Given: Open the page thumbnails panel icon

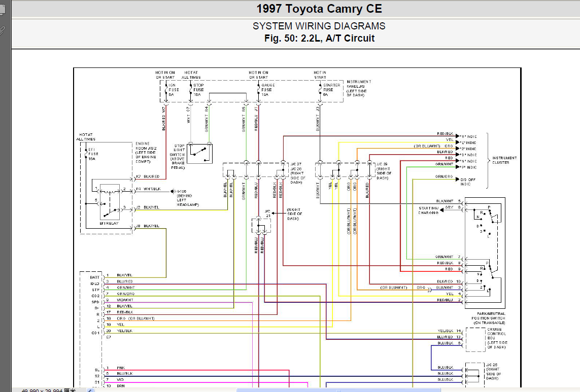Looking at the screenshot, I should [2, 10].
